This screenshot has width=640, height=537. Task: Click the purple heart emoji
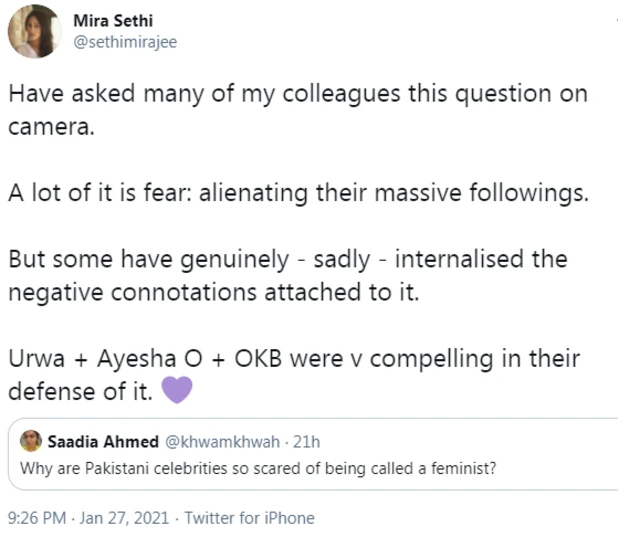coord(176,392)
